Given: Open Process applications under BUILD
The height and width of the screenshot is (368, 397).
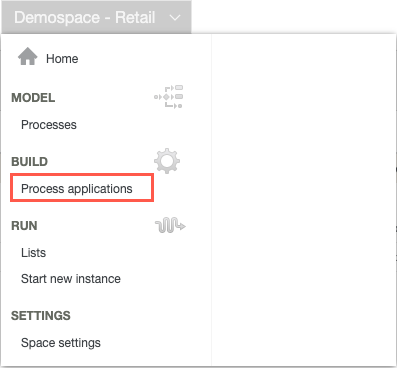Looking at the screenshot, I should pos(77,189).
